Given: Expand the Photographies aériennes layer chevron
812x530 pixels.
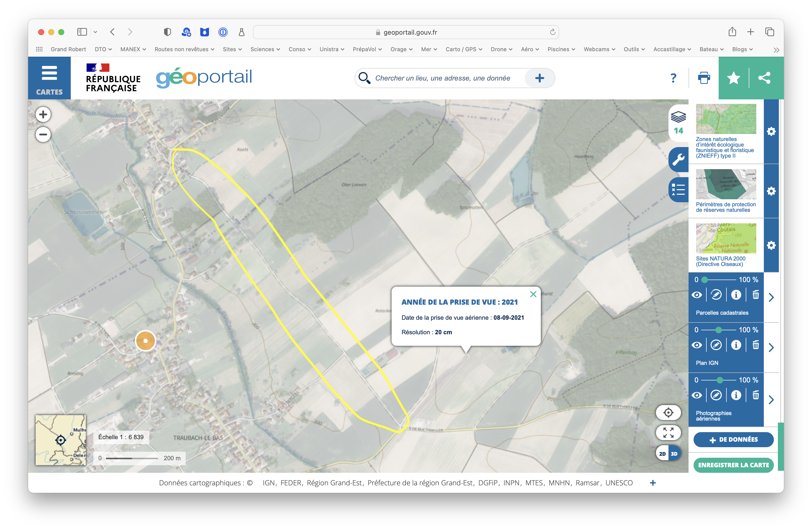Looking at the screenshot, I should click(x=771, y=400).
